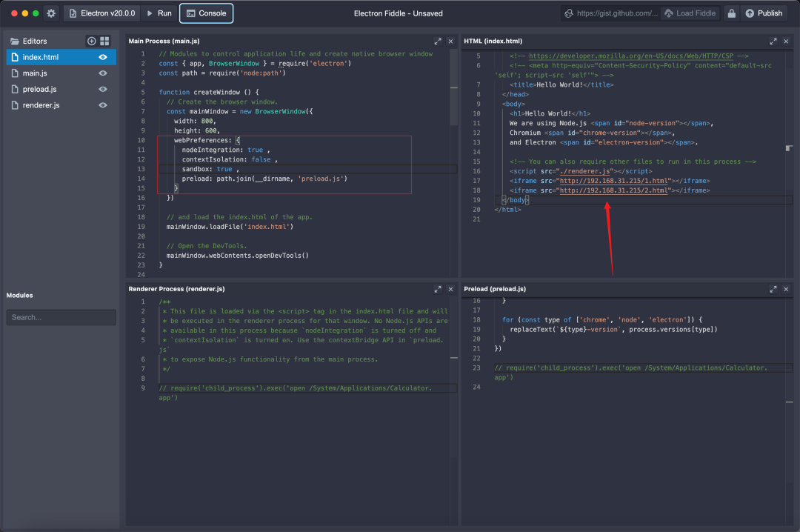Click the macOS green fullscreen window button
800x532 pixels.
point(36,13)
